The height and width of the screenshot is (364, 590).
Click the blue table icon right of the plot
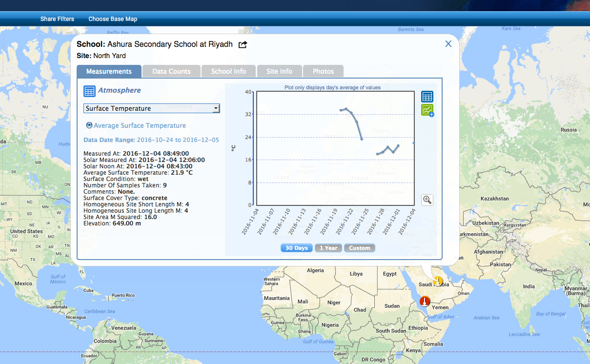[x=427, y=97]
